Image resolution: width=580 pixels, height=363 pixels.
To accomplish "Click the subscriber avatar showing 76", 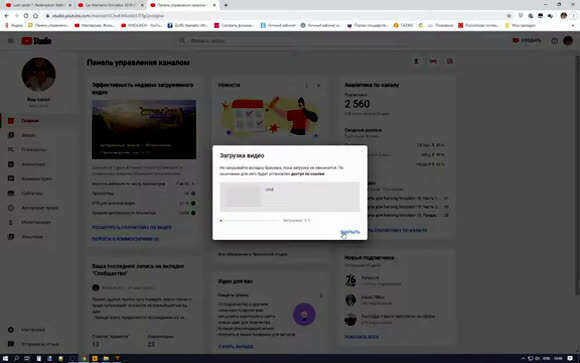I will (351, 280).
